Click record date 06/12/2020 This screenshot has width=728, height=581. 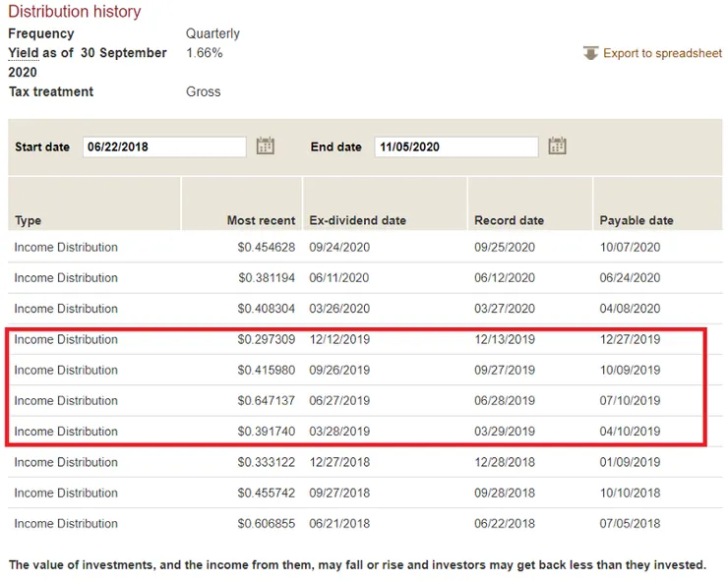click(x=505, y=278)
